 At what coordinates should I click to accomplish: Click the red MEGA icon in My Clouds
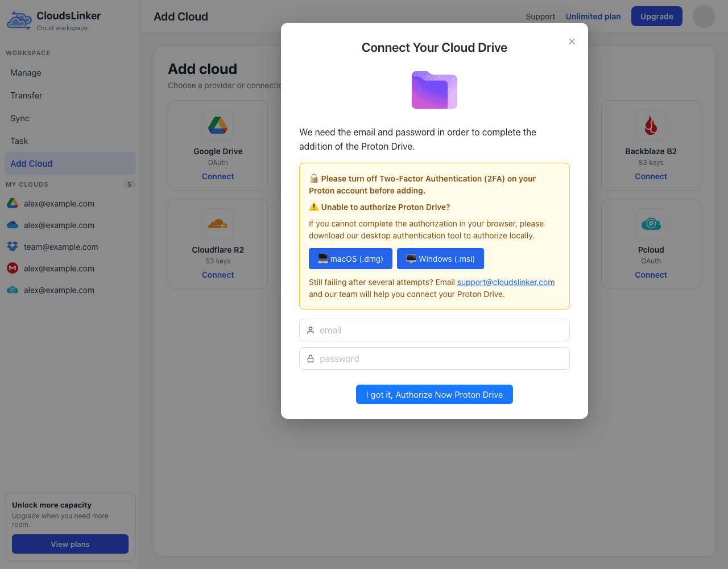coord(13,269)
